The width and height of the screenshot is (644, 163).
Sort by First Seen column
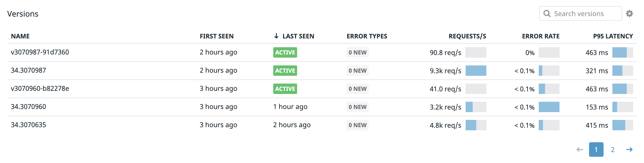[216, 36]
